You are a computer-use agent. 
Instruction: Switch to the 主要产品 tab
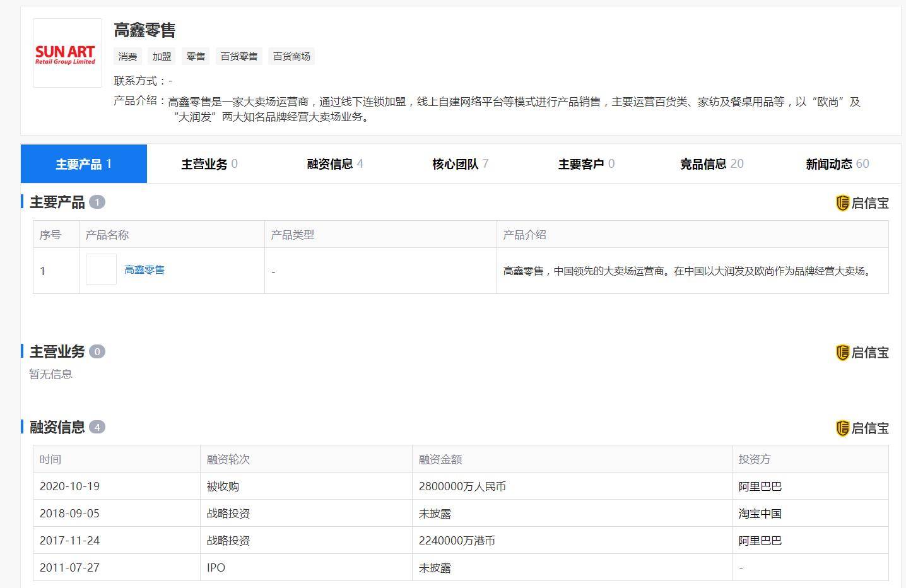tap(83, 164)
